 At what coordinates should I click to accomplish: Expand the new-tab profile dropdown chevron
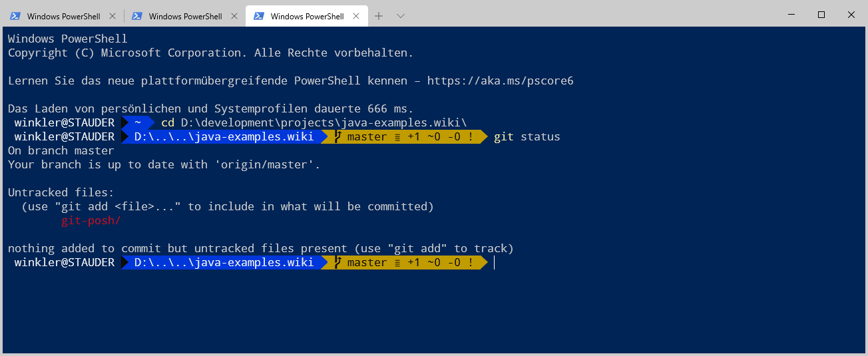pyautogui.click(x=400, y=16)
